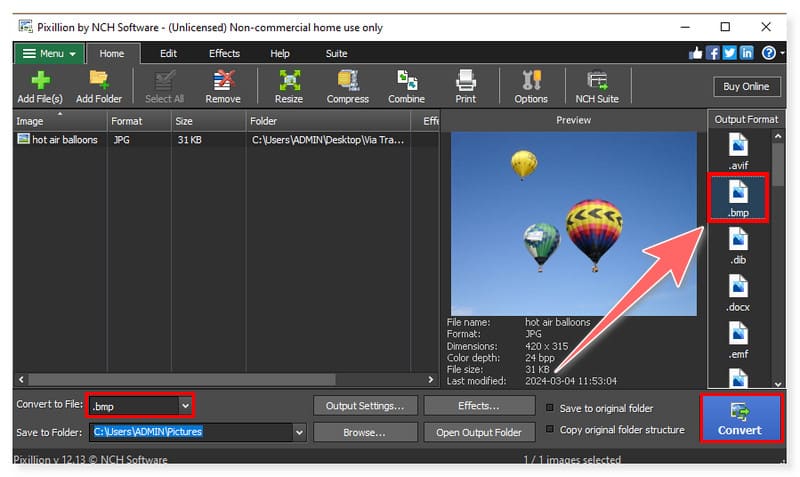800x477 pixels.
Task: Select the .avif output format
Action: [738, 151]
